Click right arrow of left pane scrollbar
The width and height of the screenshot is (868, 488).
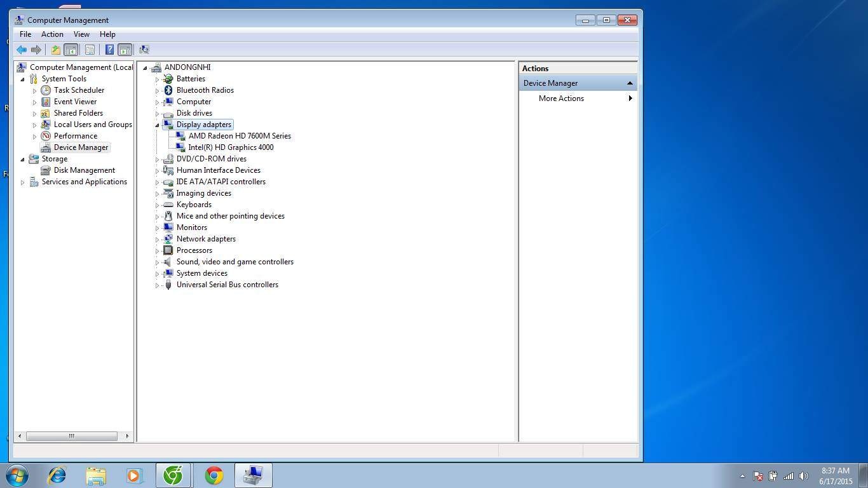click(x=127, y=436)
